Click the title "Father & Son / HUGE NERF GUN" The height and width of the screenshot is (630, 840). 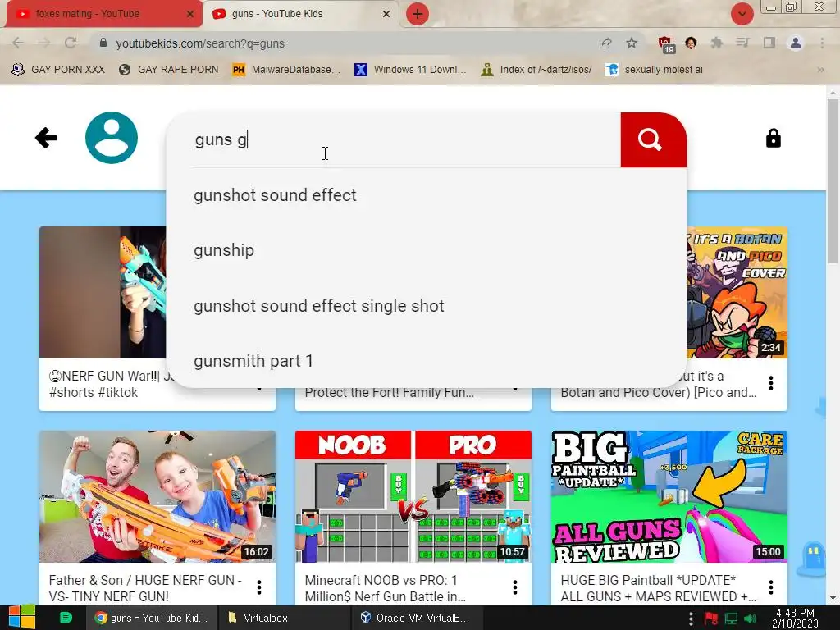[145, 588]
